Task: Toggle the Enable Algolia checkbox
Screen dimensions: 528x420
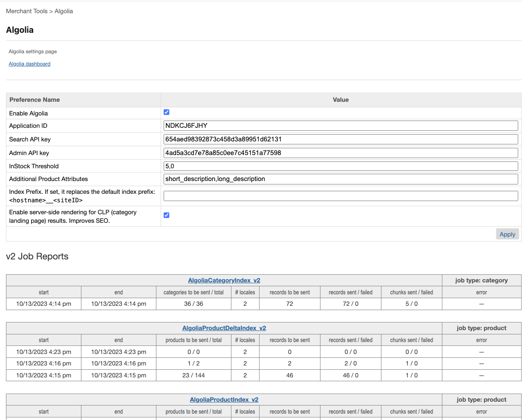Action: pos(167,112)
